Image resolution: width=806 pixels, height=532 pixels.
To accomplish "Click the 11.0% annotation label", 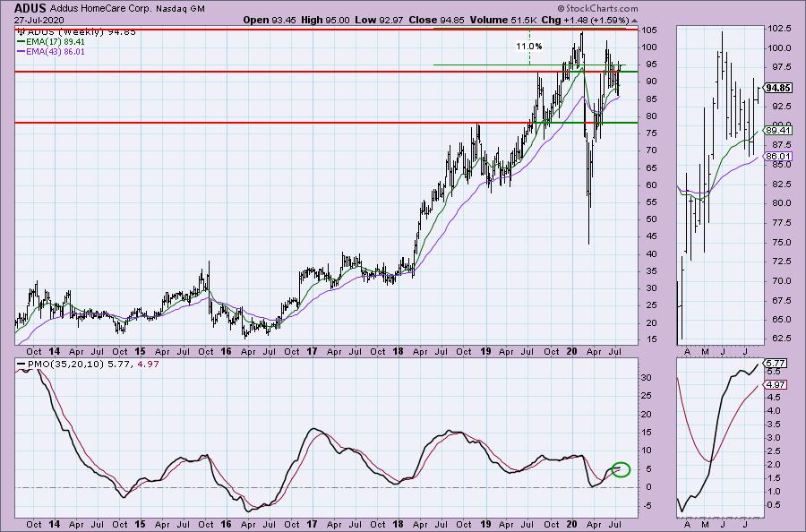I will point(529,47).
